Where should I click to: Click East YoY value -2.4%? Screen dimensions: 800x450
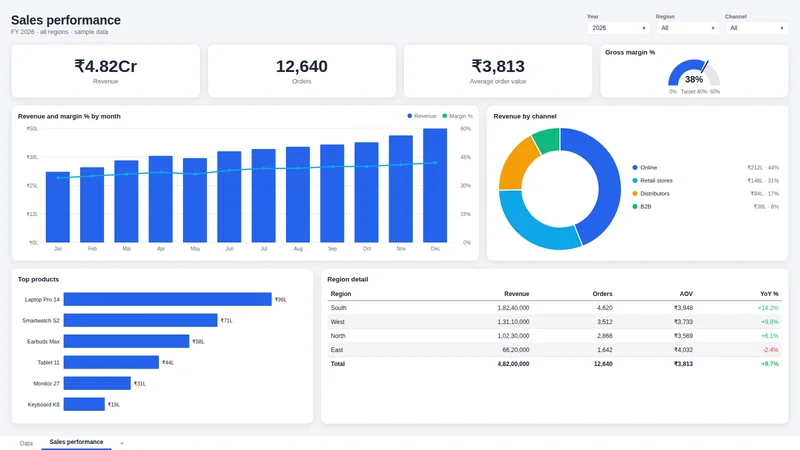[770, 350]
